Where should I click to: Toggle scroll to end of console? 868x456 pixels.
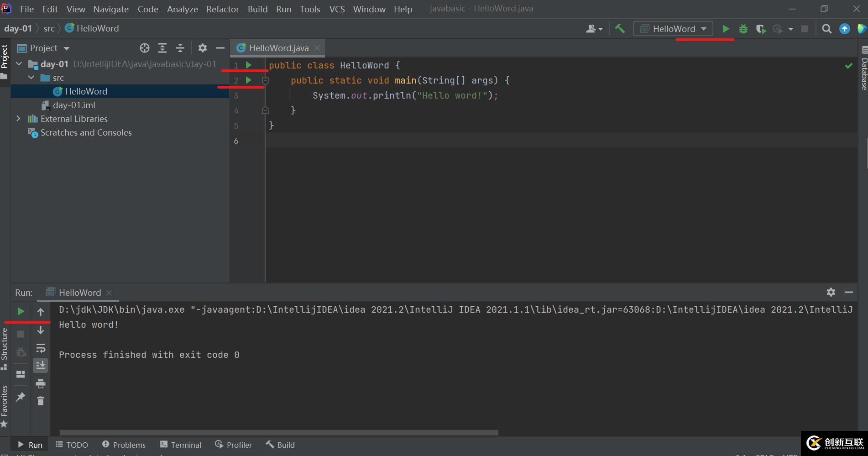pos(41,365)
